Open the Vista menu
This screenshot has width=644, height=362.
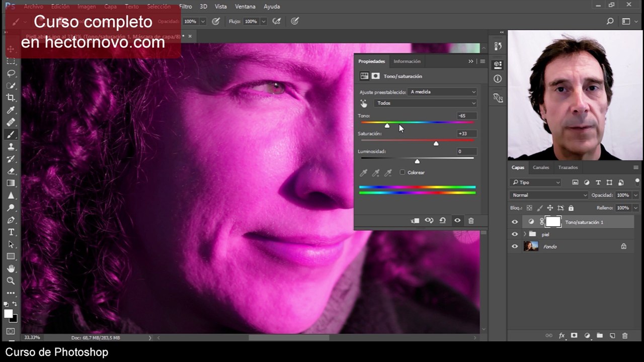point(221,7)
